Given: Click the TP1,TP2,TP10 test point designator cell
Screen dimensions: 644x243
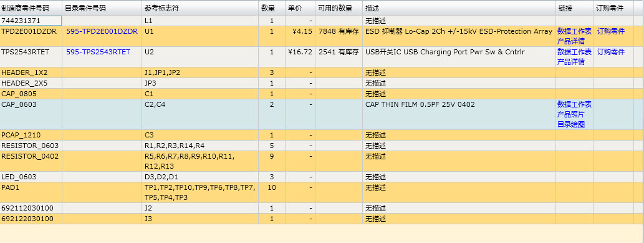Looking at the screenshot, I should (x=200, y=192).
